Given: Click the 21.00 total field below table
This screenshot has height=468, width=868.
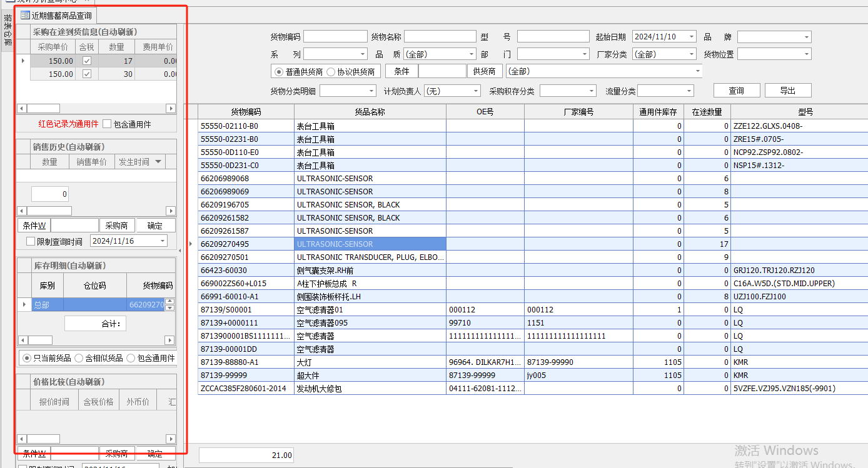Looking at the screenshot, I should (246, 456).
